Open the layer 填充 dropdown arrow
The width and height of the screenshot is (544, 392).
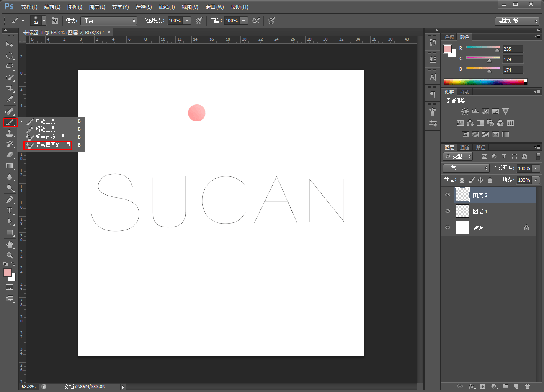[x=536, y=180]
